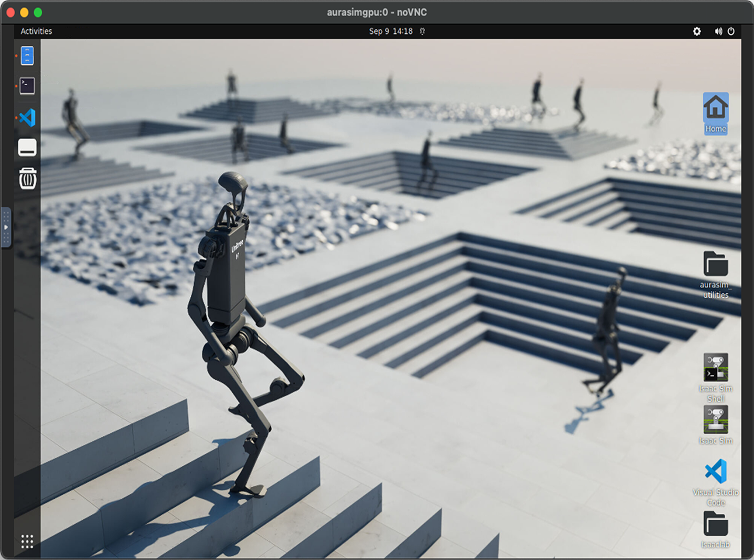The image size is (754, 560).
Task: Open the isaaclab desktop folder
Action: point(715,530)
